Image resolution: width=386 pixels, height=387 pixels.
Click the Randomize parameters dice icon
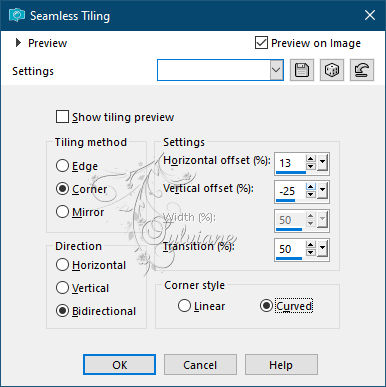coord(332,70)
